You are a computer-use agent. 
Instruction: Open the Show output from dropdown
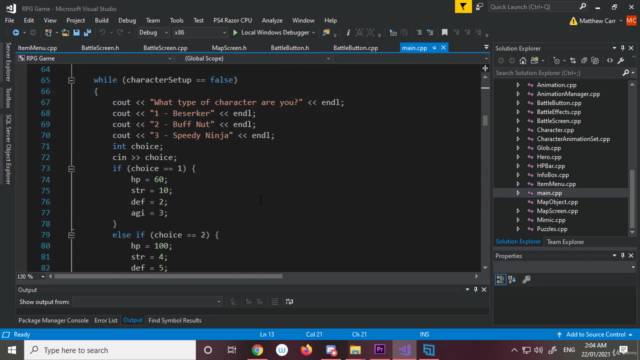tap(148, 302)
